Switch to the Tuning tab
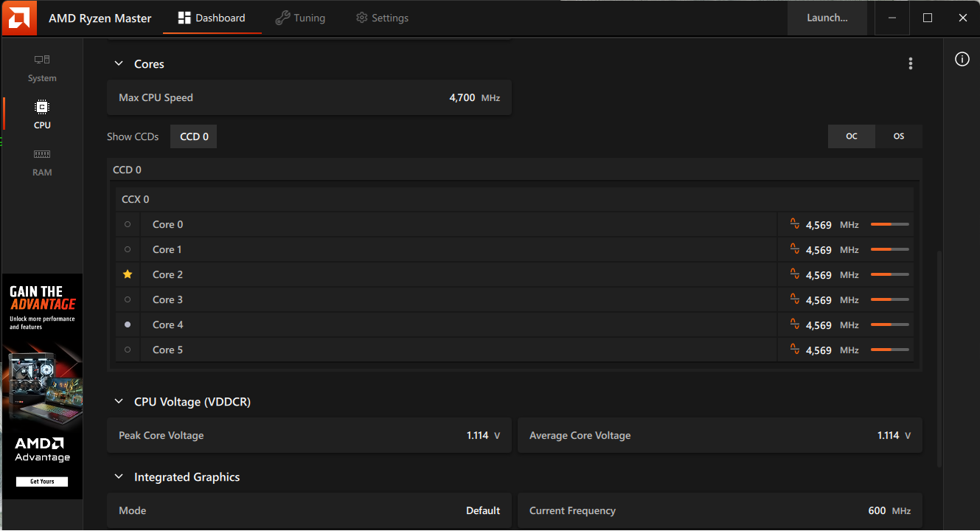 [x=300, y=18]
